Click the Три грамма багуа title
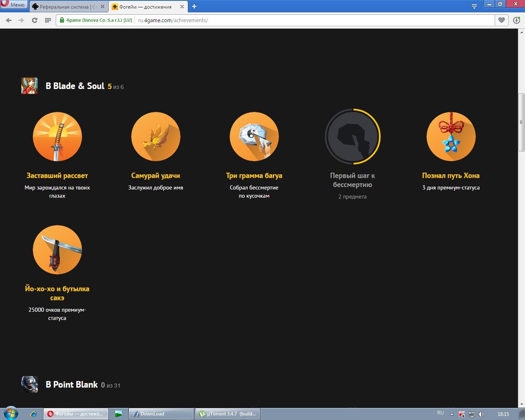This screenshot has height=420, width=525. [x=254, y=176]
